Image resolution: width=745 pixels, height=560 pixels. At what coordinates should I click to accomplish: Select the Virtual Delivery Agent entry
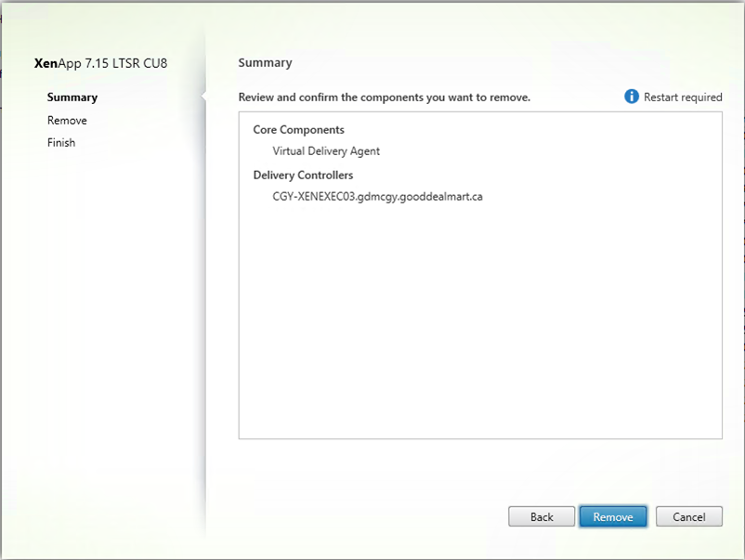click(326, 151)
